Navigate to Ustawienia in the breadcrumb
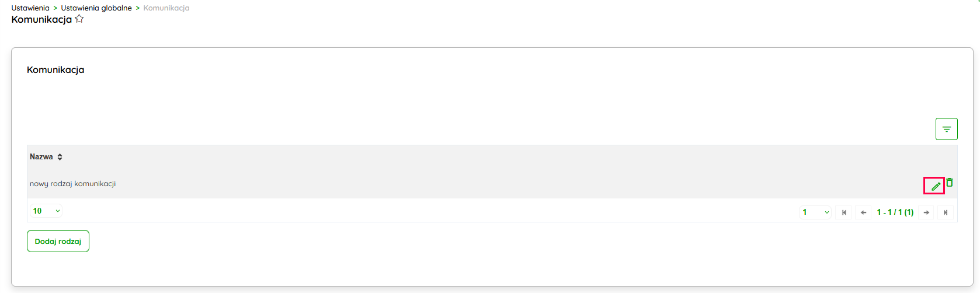This screenshot has height=293, width=980. click(30, 8)
